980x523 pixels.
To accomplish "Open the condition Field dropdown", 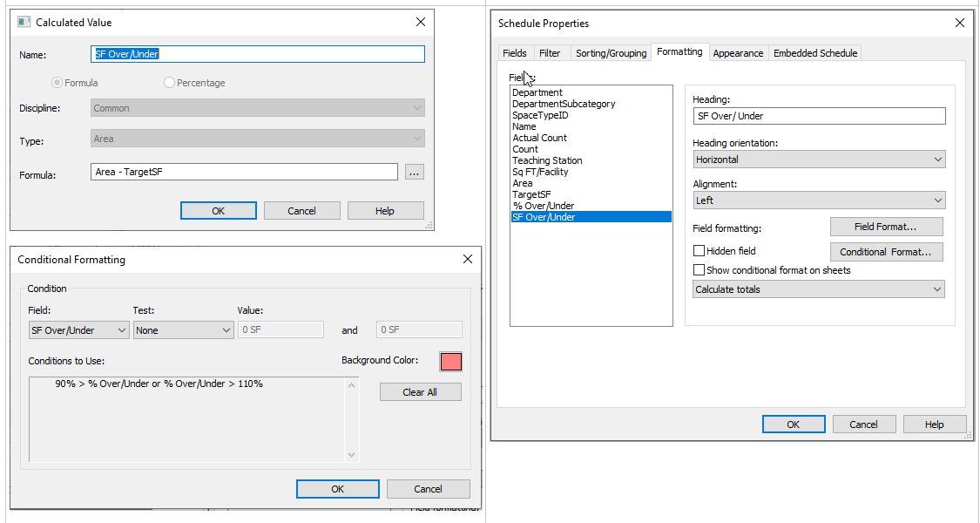I will tap(78, 330).
